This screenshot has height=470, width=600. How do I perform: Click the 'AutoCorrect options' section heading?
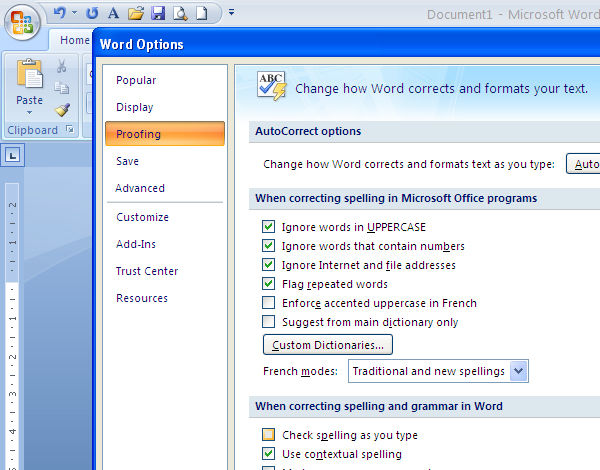[x=308, y=131]
